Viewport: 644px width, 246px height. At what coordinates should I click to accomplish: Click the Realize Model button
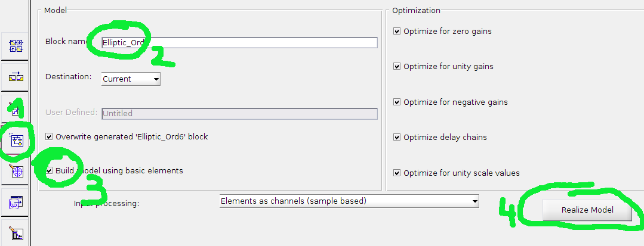(x=587, y=210)
